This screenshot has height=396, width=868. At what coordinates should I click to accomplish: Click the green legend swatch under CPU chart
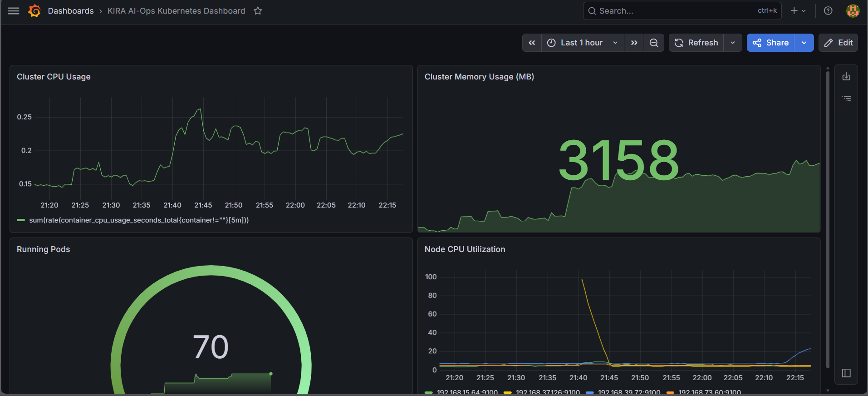click(x=21, y=220)
